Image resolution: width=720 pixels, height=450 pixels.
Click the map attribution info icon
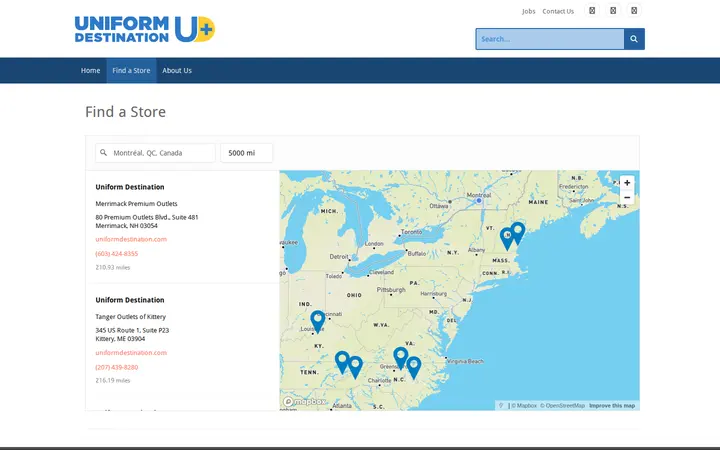[501, 405]
